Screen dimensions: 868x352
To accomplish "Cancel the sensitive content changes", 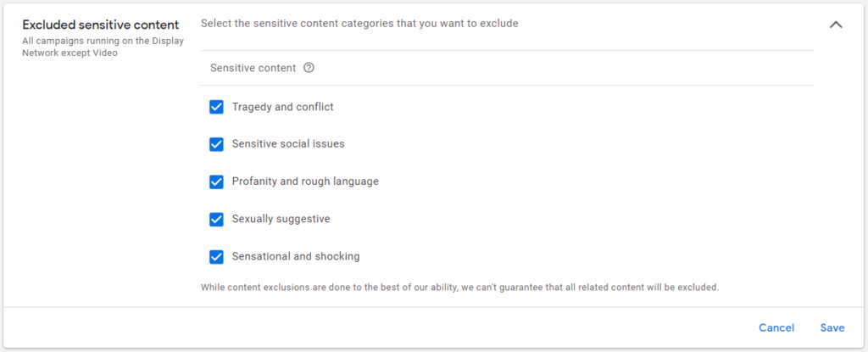I will pos(776,328).
